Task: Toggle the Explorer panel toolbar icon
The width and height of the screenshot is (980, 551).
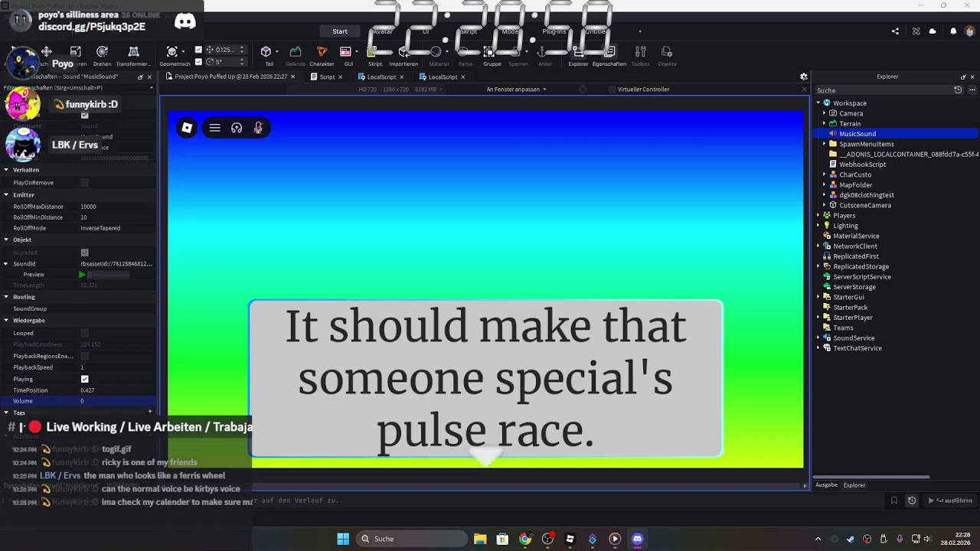Action: 579,51
